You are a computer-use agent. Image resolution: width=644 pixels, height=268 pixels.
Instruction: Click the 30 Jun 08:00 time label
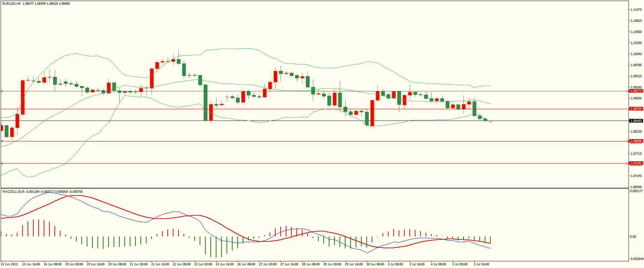pyautogui.click(x=375, y=264)
